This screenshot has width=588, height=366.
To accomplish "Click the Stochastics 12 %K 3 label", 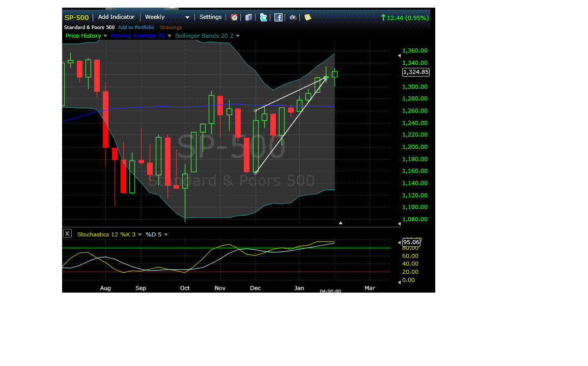I will (x=106, y=234).
